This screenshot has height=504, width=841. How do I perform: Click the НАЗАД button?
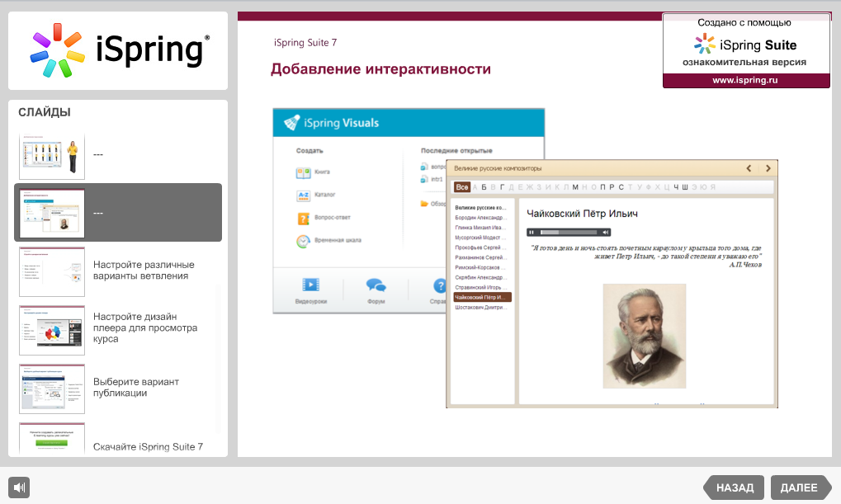point(735,488)
